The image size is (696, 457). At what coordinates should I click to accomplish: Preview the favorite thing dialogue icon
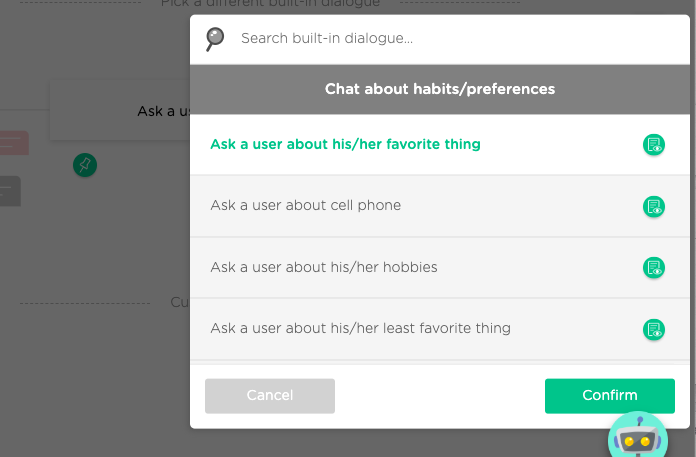[x=654, y=145]
